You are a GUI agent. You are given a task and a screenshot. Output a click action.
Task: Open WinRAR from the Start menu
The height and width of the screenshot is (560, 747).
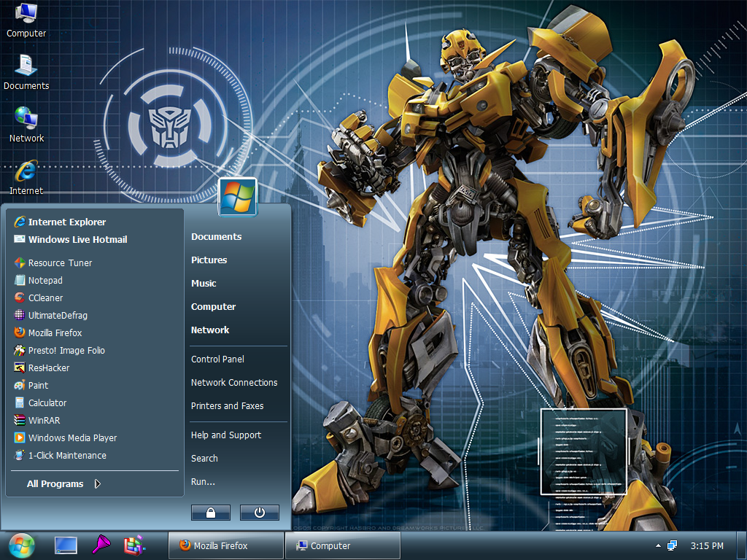pyautogui.click(x=44, y=420)
